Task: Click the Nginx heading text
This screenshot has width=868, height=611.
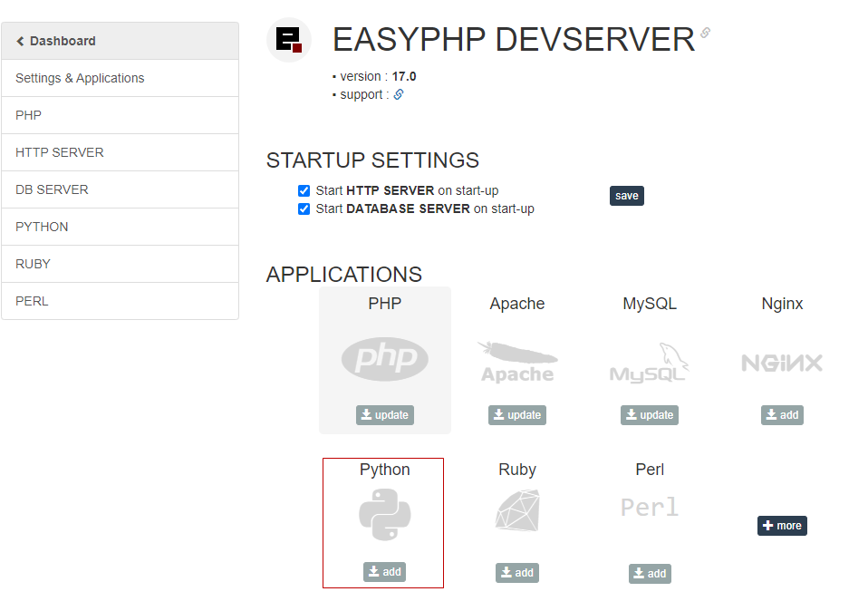Action: pyautogui.click(x=782, y=304)
